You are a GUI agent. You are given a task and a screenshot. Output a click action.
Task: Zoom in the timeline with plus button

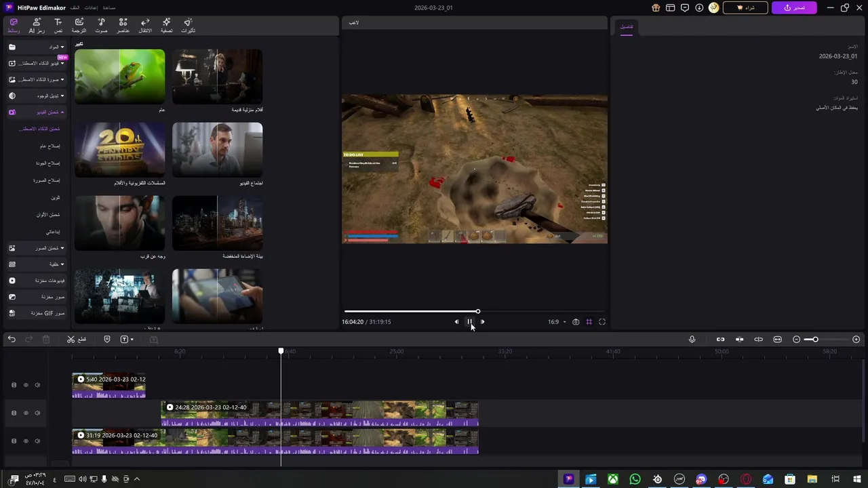pos(856,339)
